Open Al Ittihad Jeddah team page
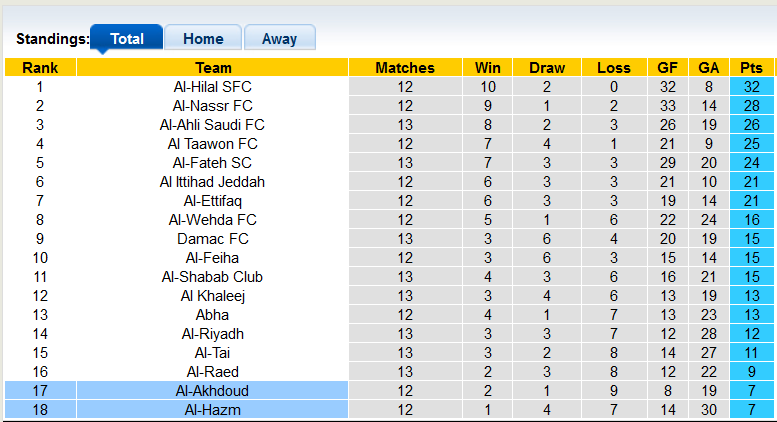777x422 pixels. pyautogui.click(x=212, y=182)
